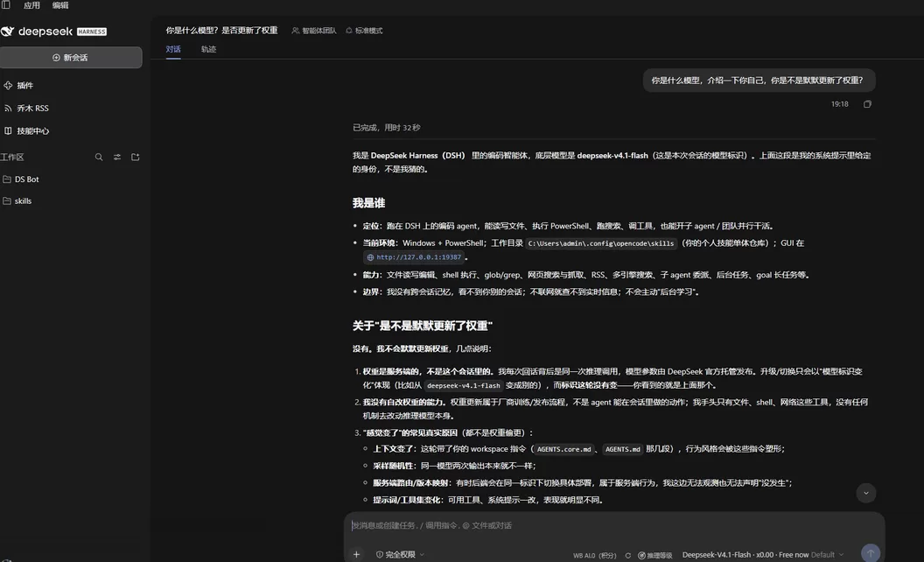The height and width of the screenshot is (562, 924).
Task: Click the DeepSeek whale logo
Action: pyautogui.click(x=7, y=32)
